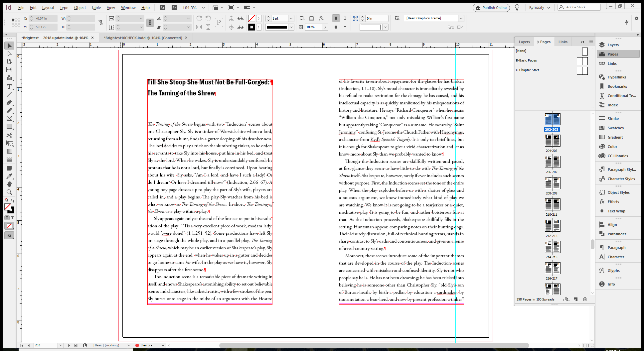Viewport: 644px width, 351px height.
Task: Open the fx effects icon in control bar
Action: pos(321,18)
